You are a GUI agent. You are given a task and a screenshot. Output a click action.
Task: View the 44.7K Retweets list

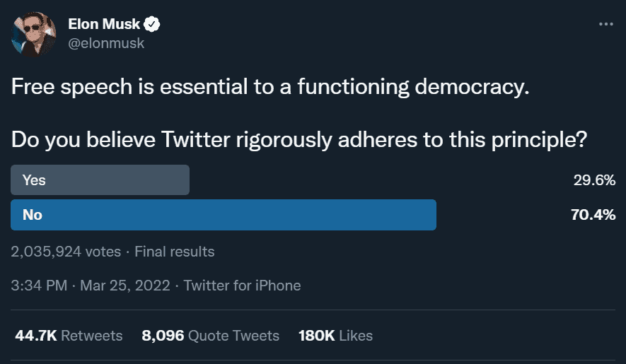[x=69, y=336]
